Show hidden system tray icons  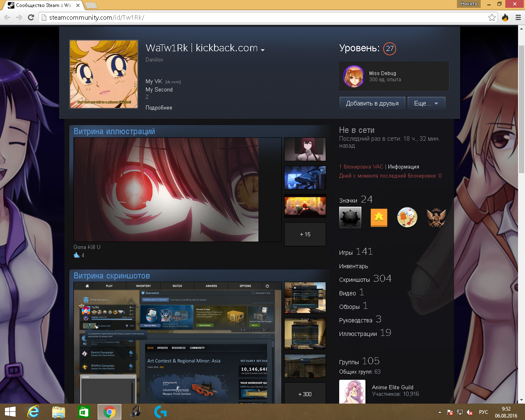pyautogui.click(x=440, y=412)
